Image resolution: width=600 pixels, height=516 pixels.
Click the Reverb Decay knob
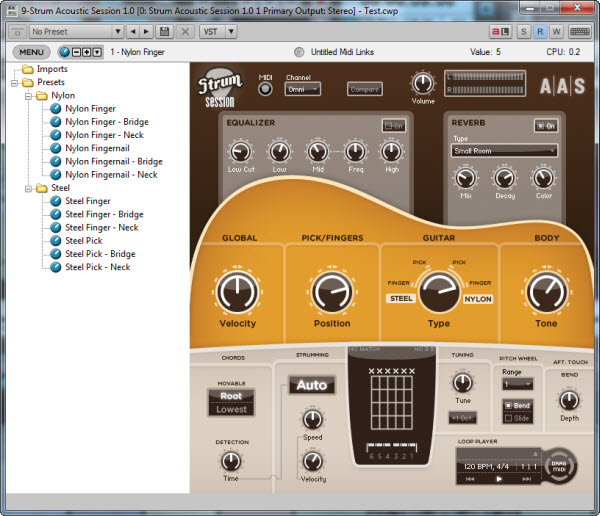pos(504,178)
